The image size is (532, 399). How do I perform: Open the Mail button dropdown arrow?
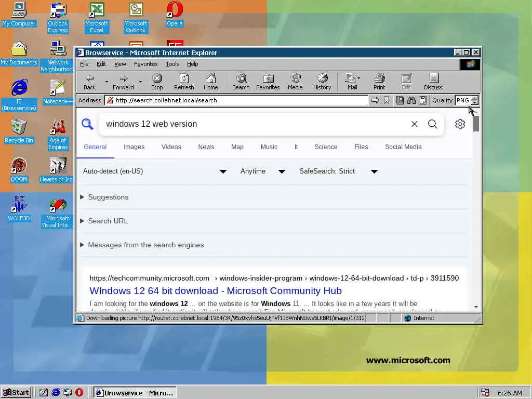coord(359,78)
